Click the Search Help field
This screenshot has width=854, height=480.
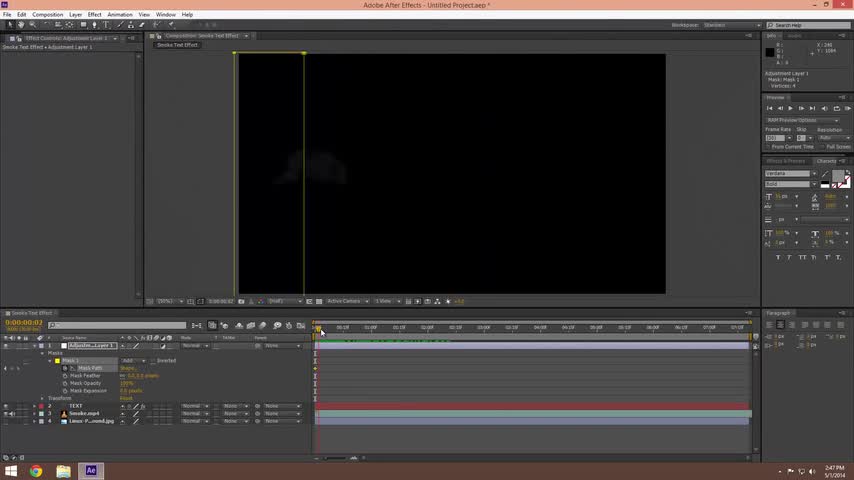pyautogui.click(x=809, y=25)
